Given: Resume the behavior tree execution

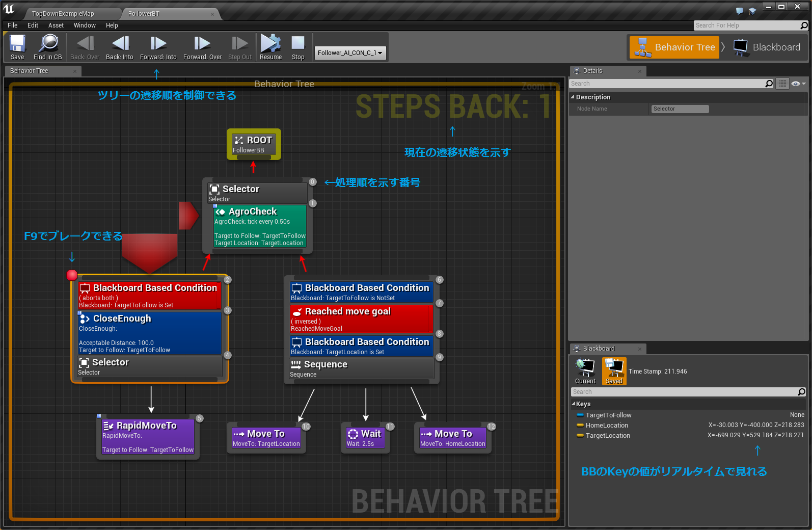Looking at the screenshot, I should pyautogui.click(x=270, y=47).
